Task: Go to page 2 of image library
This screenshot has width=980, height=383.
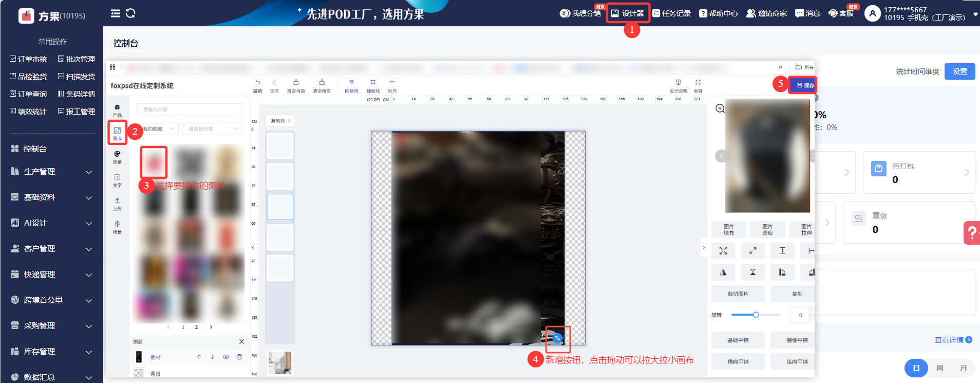Action: coord(196,327)
